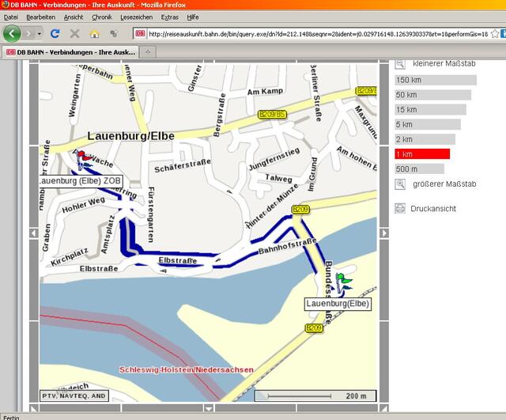Viewport: 506px width, 420px height.
Task: Pan map left with left arrow
Action: tap(34, 233)
